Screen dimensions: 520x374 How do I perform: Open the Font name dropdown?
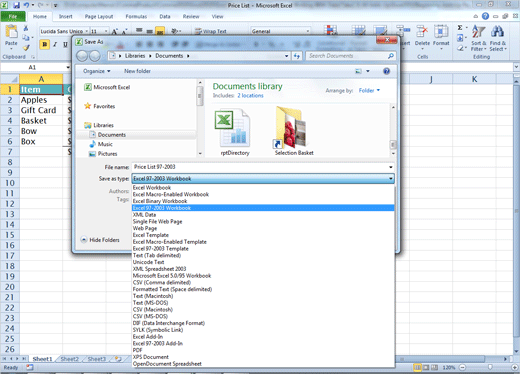(87, 31)
